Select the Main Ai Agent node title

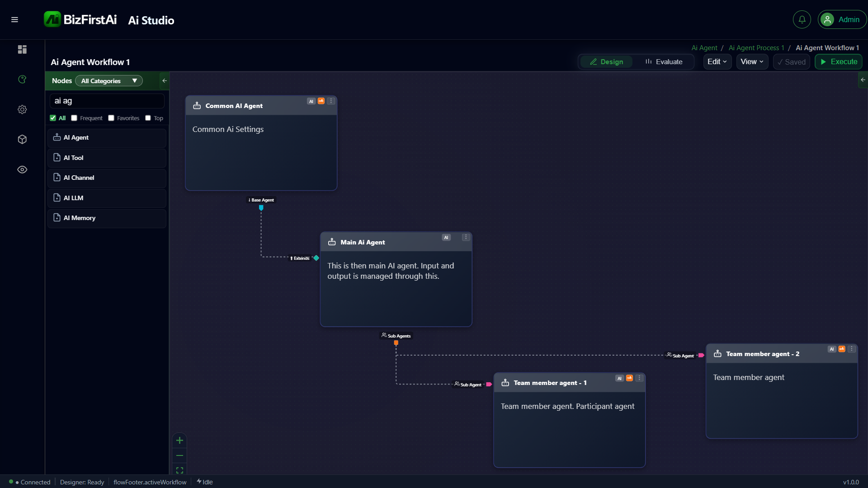(x=363, y=242)
